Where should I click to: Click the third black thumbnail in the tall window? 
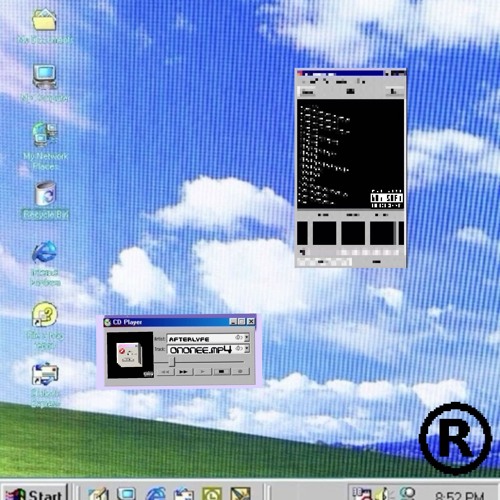pyautogui.click(x=353, y=234)
